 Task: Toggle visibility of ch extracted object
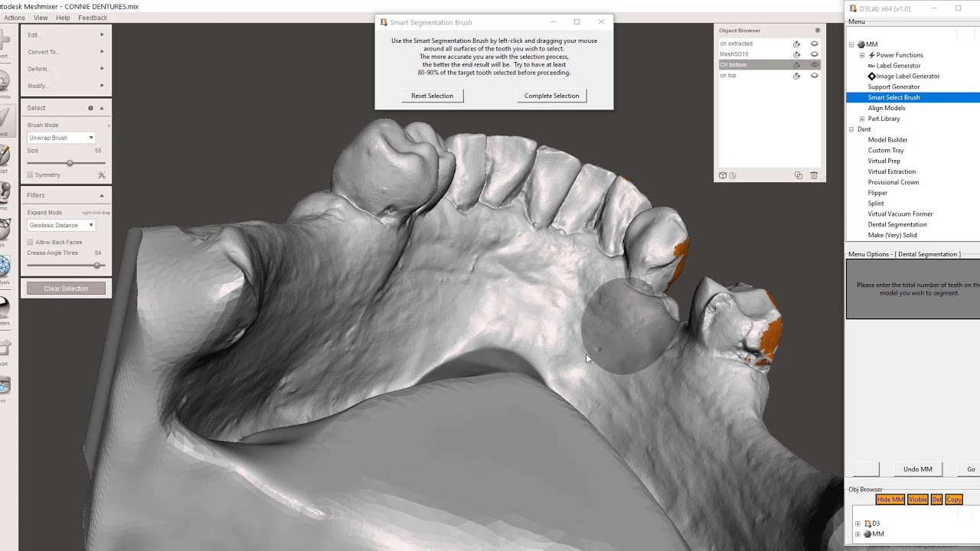pos(814,44)
